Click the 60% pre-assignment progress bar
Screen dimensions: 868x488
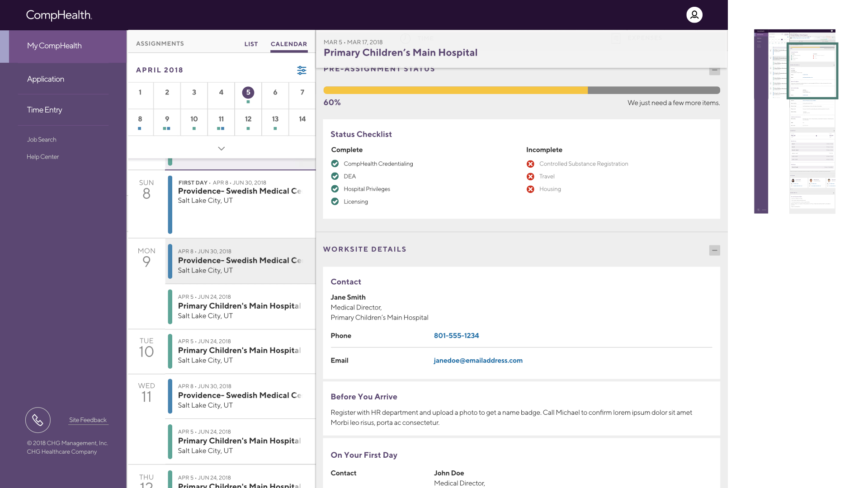tap(522, 90)
